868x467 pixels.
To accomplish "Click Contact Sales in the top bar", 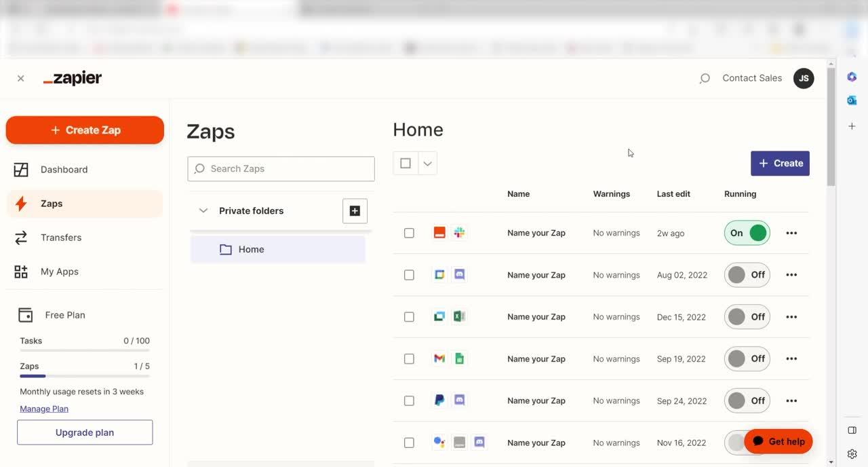I will click(751, 77).
